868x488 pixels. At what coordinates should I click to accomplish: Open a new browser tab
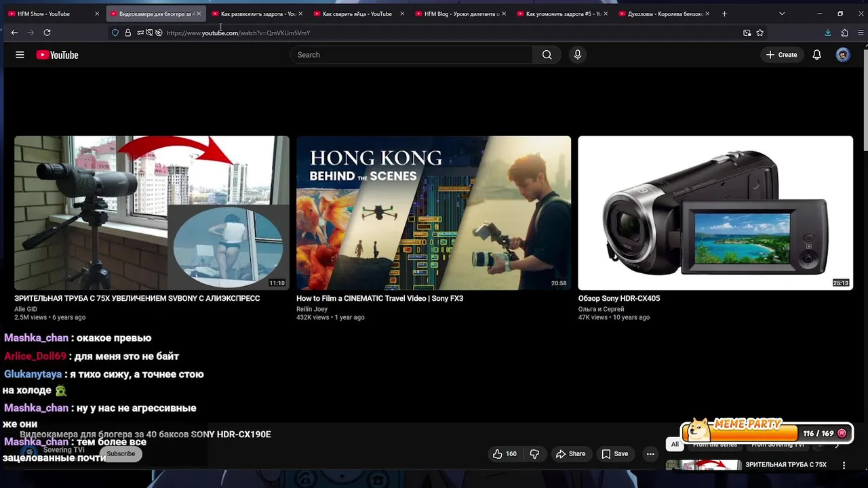[724, 14]
